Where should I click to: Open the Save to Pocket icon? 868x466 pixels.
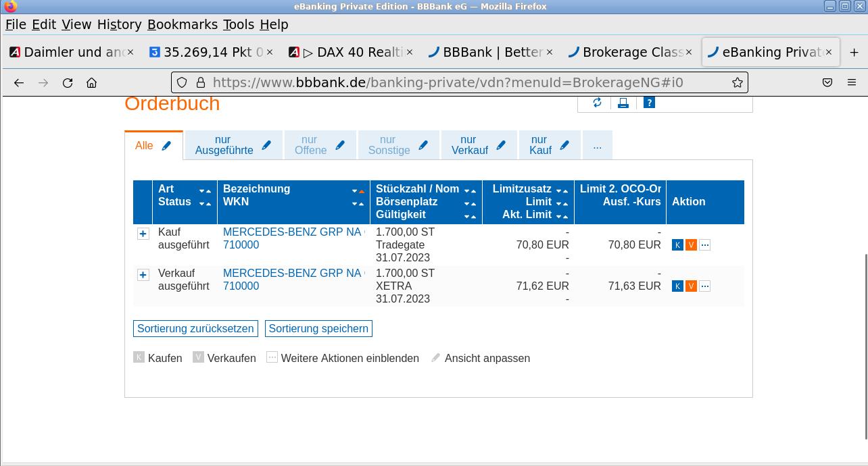tap(827, 82)
